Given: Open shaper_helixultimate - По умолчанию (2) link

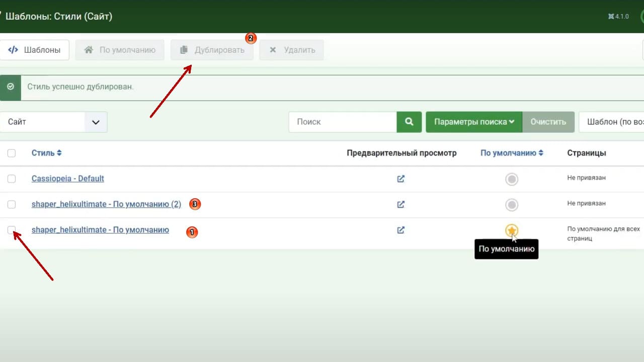Looking at the screenshot, I should (x=106, y=204).
